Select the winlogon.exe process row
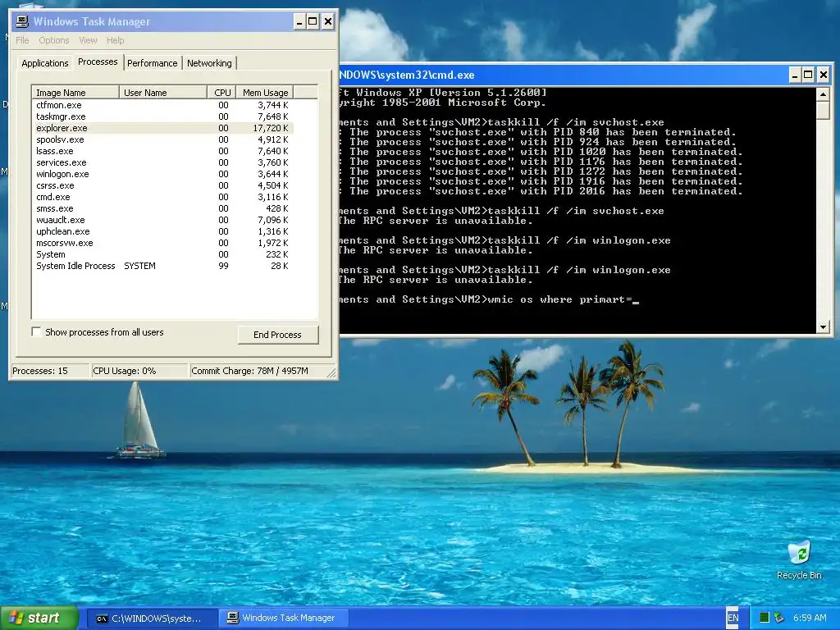The width and height of the screenshot is (840, 630). pyautogui.click(x=163, y=174)
